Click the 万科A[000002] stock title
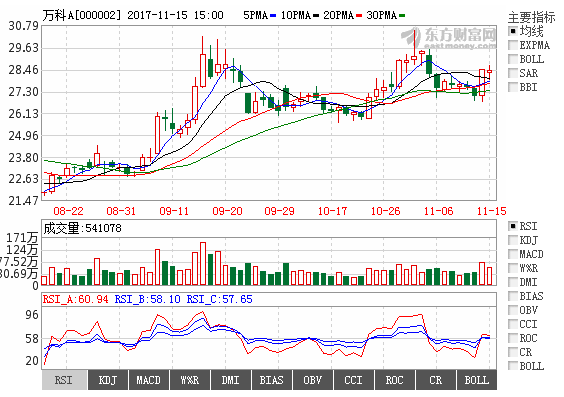Image resolution: width=564 pixels, height=397 pixels. (x=82, y=15)
